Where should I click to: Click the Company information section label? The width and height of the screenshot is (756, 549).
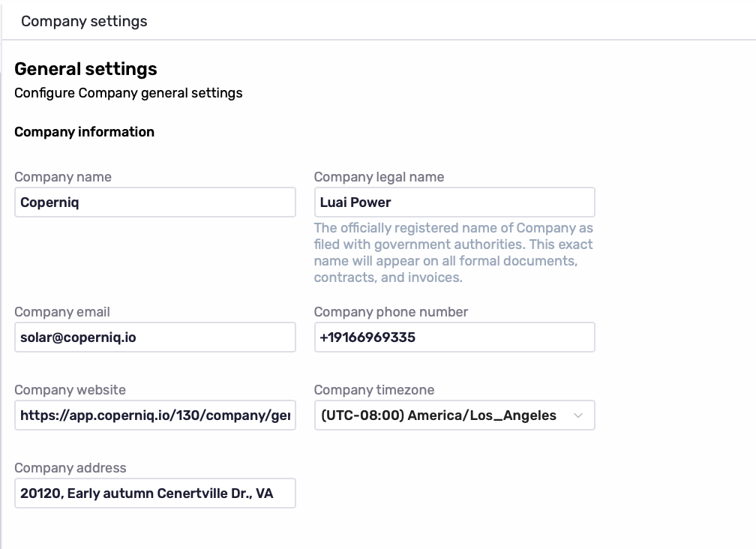point(84,132)
